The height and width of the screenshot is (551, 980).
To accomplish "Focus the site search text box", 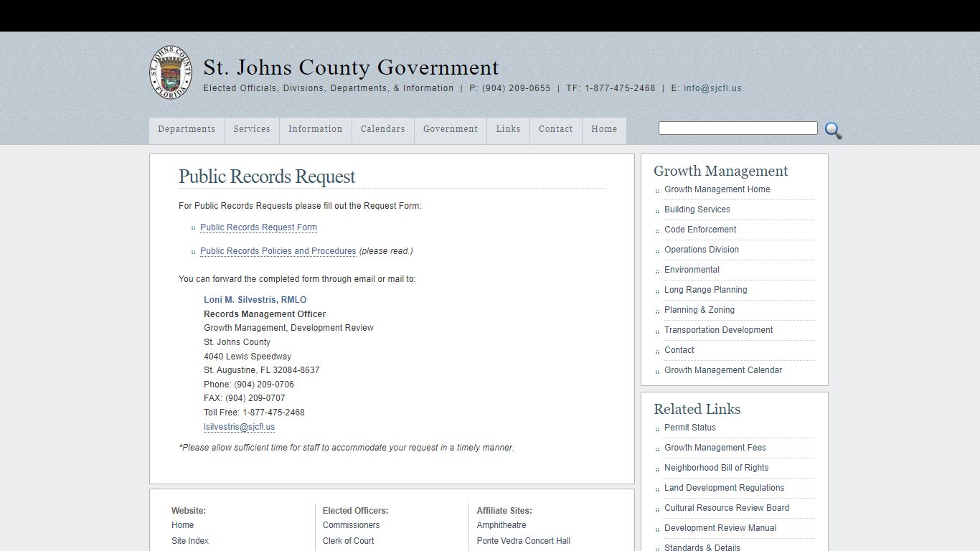I will [738, 128].
